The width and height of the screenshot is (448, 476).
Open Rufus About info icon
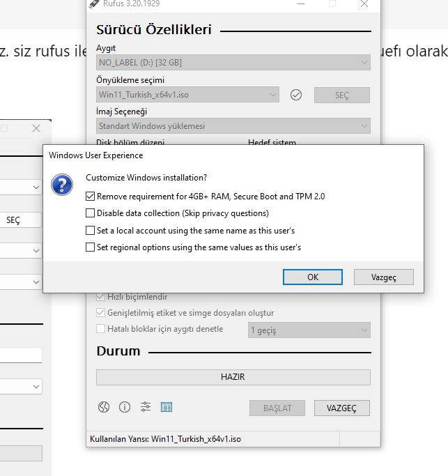[125, 407]
